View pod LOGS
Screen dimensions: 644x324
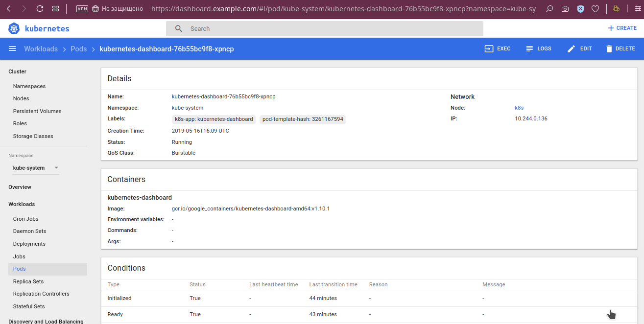click(538, 49)
